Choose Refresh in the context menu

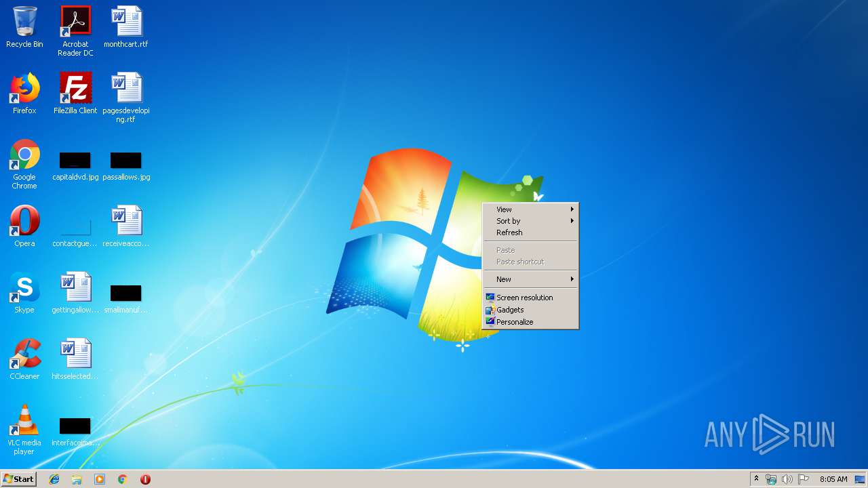[x=530, y=232]
